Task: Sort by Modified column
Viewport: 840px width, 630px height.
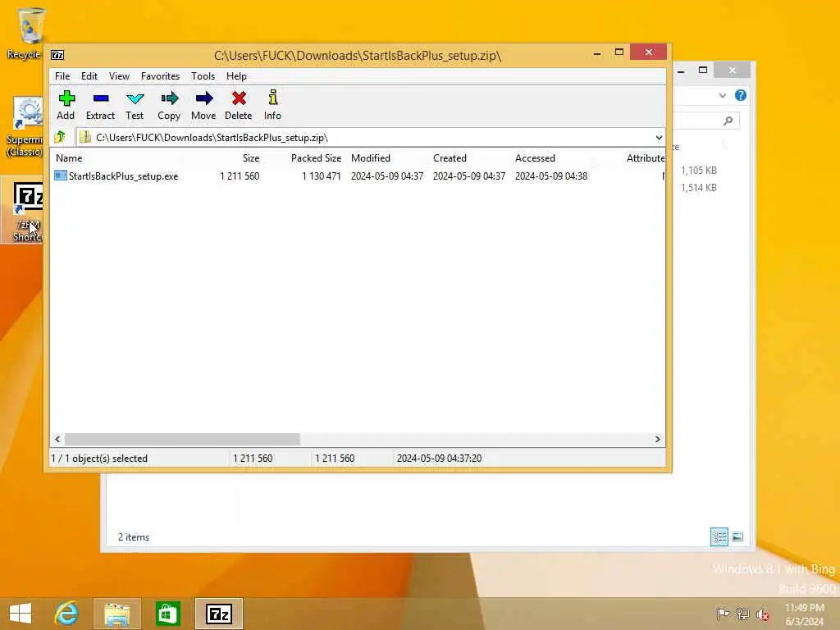Action: coord(371,158)
